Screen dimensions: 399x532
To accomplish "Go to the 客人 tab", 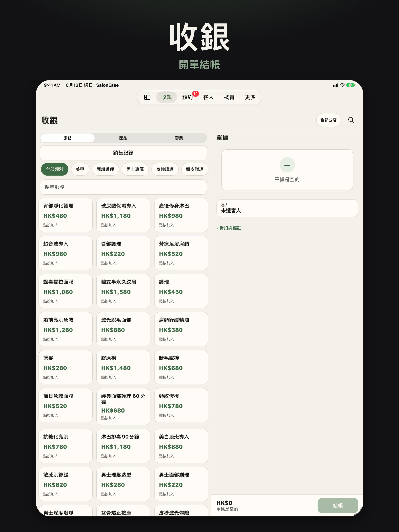I will [208, 97].
